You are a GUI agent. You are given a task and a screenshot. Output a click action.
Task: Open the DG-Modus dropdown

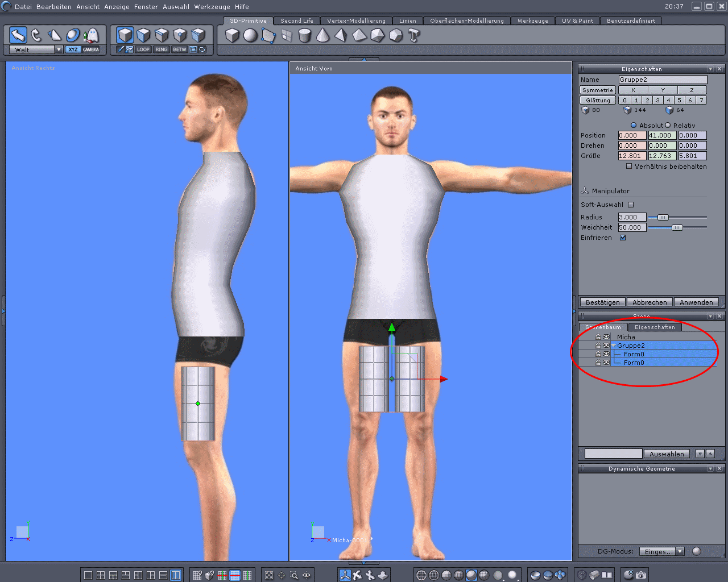coord(680,551)
